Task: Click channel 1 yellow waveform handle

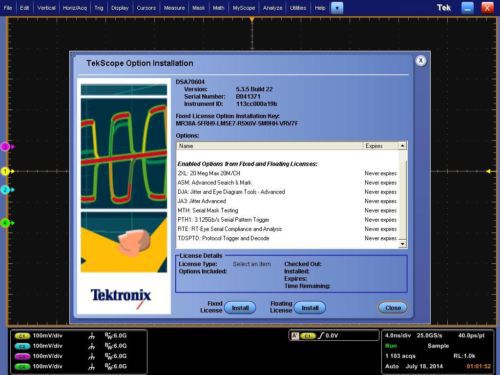Action: (x=7, y=171)
